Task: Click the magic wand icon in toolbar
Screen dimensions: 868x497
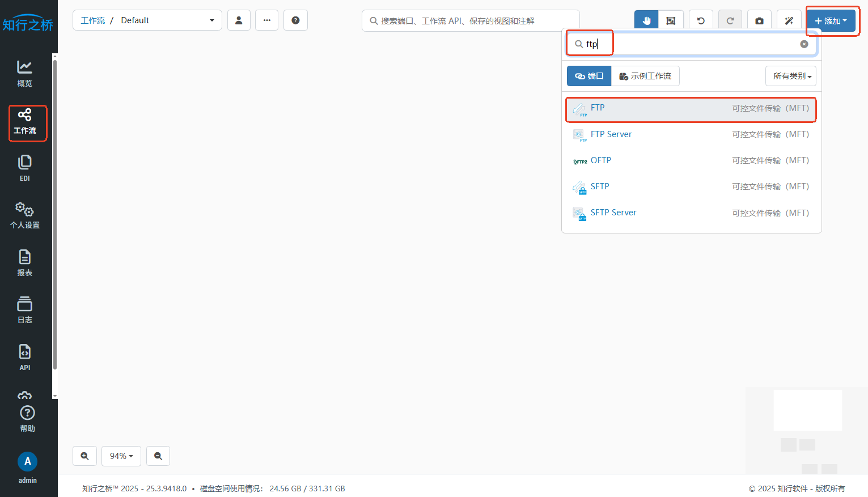Action: click(789, 21)
